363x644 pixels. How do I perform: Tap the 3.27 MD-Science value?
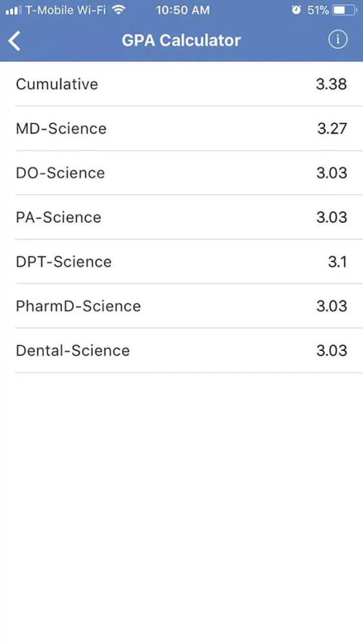coord(332,129)
